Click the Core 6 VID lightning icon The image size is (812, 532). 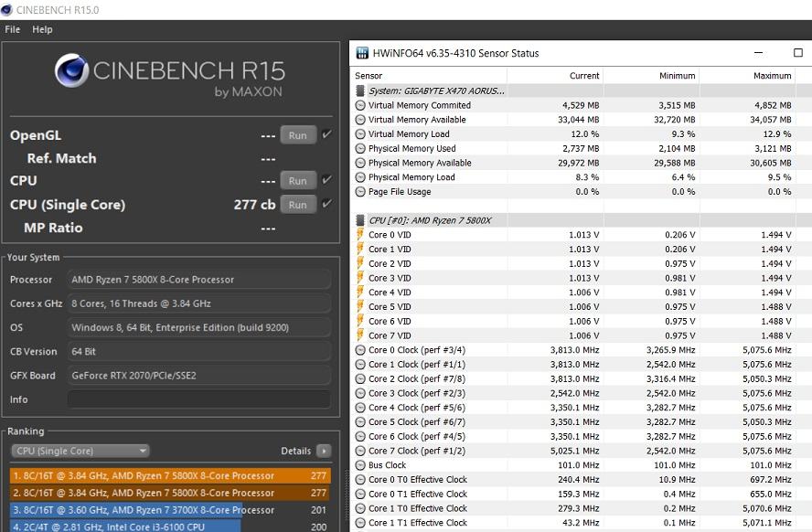360,321
